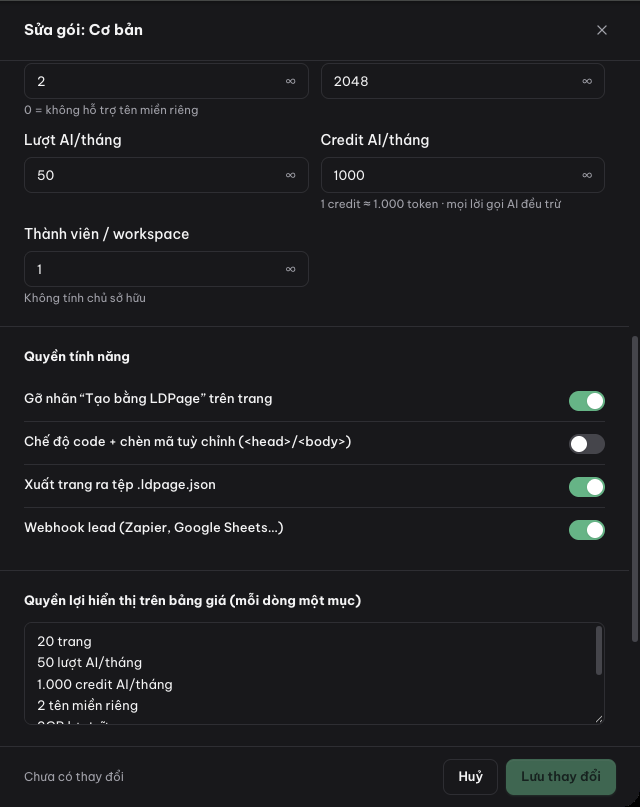Click infinity icon in Thành viên / workspace field
This screenshot has width=640, height=807.
coord(291,269)
